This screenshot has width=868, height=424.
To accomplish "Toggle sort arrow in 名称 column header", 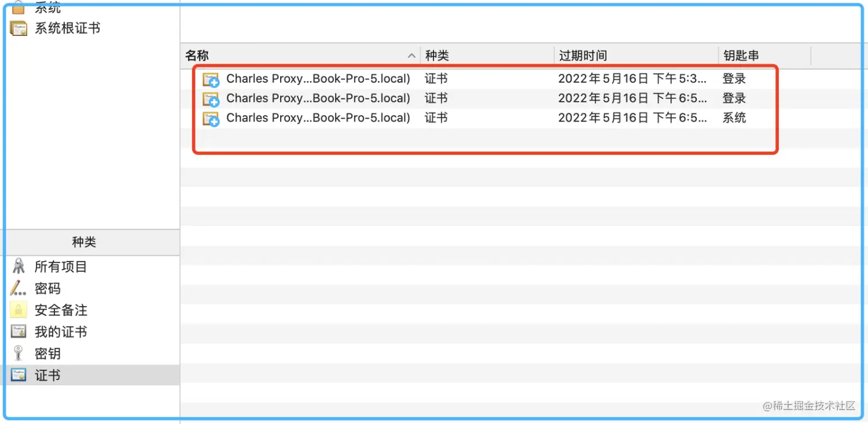I will coord(411,56).
